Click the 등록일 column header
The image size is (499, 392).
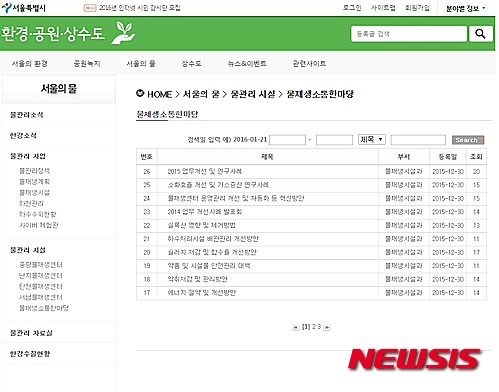pyautogui.click(x=448, y=157)
